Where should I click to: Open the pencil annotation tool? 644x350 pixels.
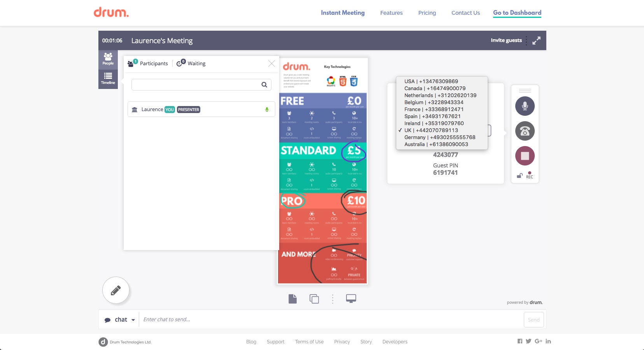point(116,290)
